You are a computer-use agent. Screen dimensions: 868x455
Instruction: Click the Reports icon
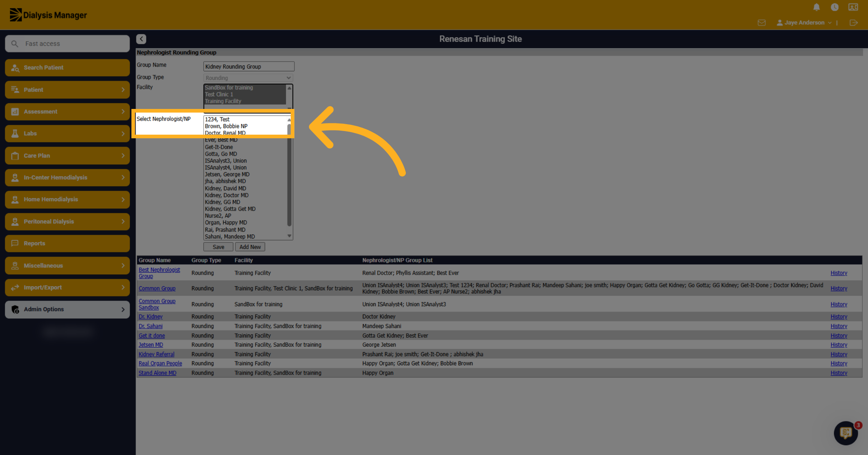(x=15, y=243)
